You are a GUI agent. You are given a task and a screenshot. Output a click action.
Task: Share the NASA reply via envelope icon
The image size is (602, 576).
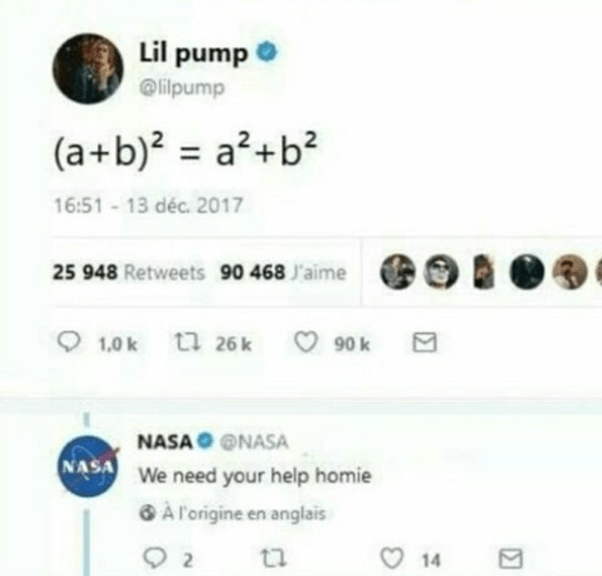[511, 558]
